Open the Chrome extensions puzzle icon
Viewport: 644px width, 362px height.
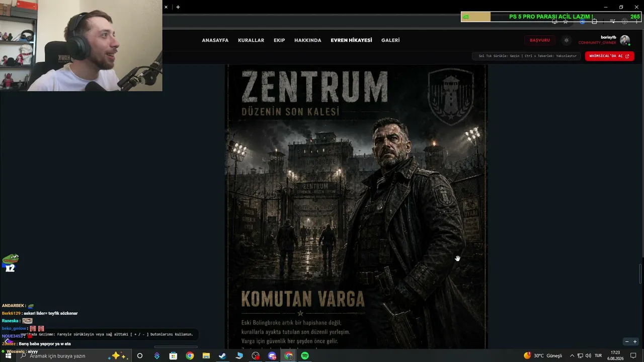point(594,21)
